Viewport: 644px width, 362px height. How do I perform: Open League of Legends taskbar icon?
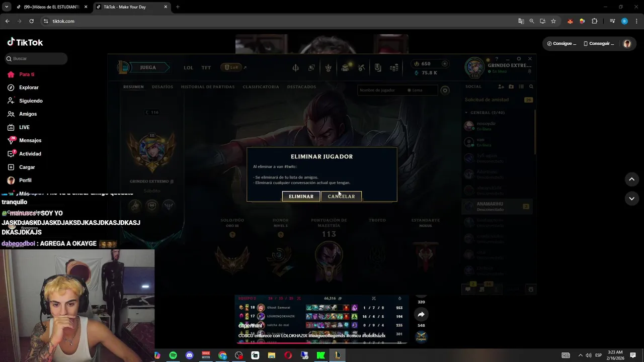coord(338,355)
